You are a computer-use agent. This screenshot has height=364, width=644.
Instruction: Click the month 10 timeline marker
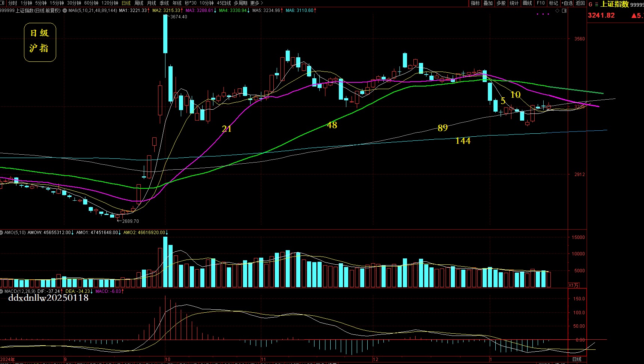coord(168,360)
